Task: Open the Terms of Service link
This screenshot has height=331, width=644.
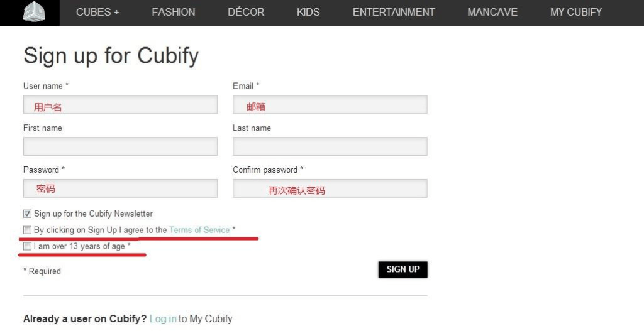Action: [x=199, y=230]
